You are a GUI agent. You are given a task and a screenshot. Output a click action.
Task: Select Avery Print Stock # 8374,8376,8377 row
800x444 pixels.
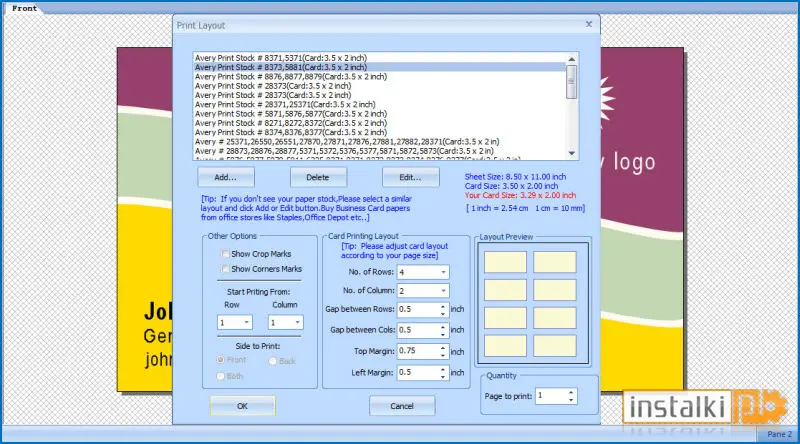(x=380, y=132)
